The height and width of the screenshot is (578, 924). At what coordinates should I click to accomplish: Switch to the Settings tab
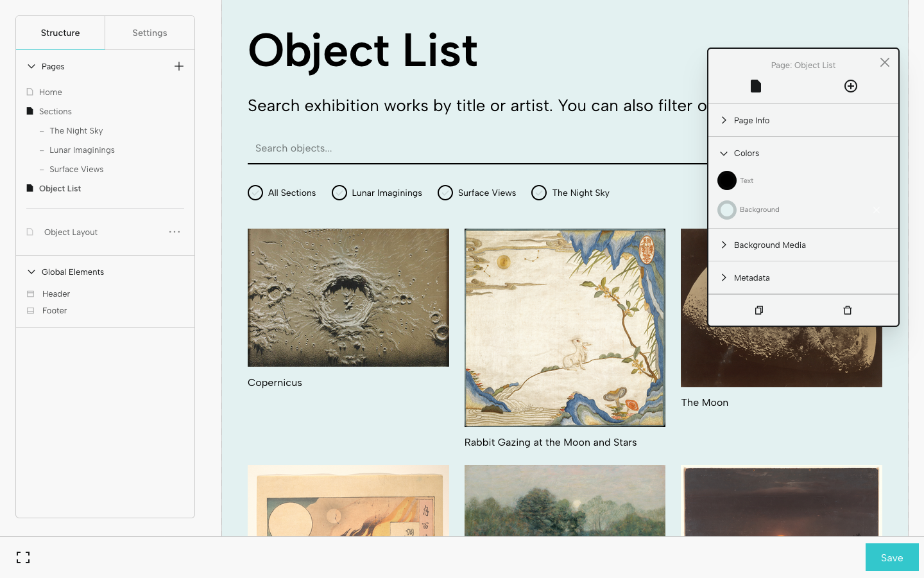pos(150,33)
